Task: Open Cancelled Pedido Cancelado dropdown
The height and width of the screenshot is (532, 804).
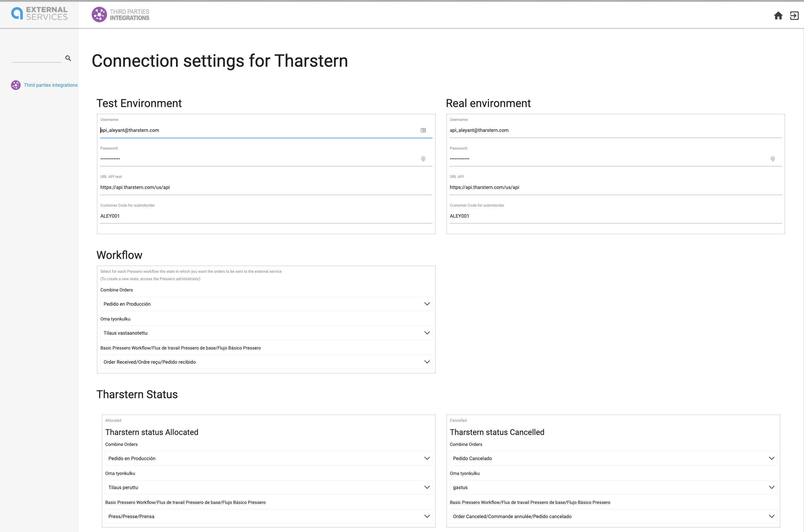Action: (613, 458)
